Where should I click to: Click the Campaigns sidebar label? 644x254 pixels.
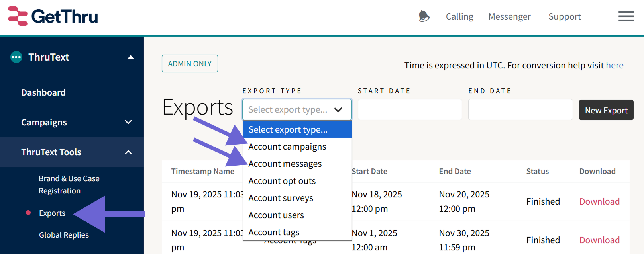click(44, 122)
